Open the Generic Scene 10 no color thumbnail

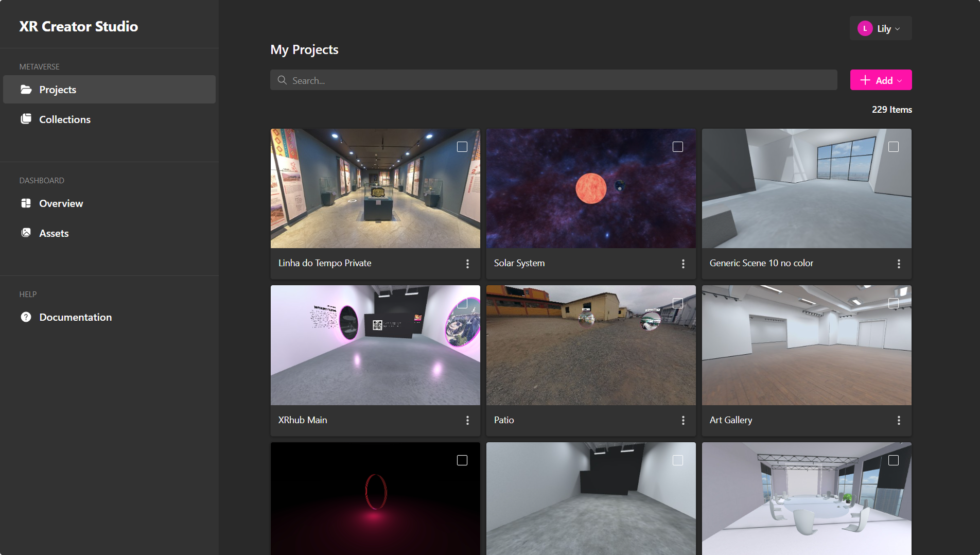tap(807, 188)
